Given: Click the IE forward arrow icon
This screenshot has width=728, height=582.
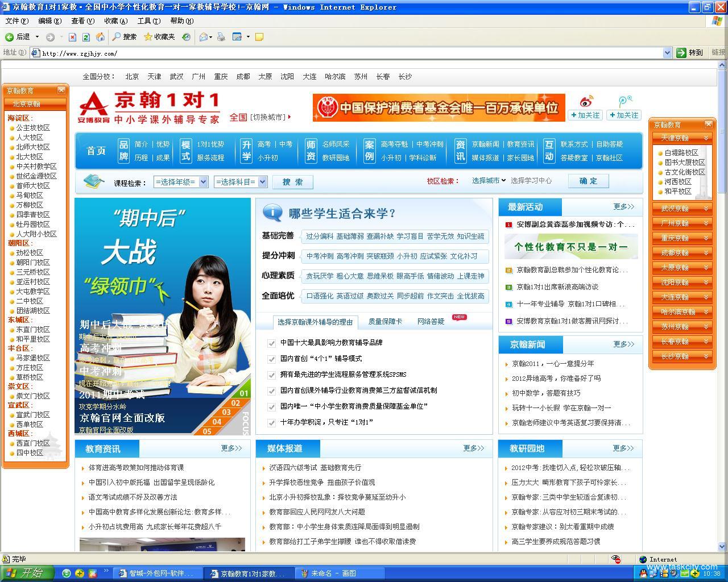Looking at the screenshot, I should pyautogui.click(x=50, y=37).
